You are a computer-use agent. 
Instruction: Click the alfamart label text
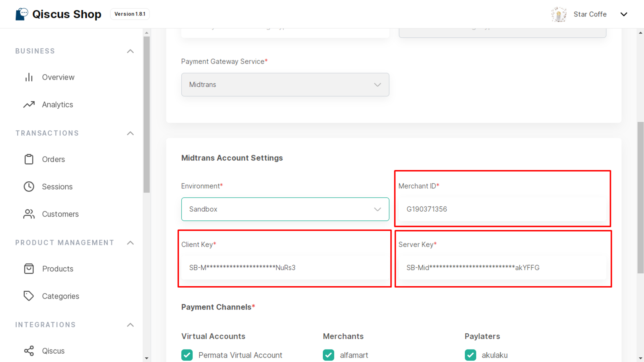coord(354,355)
